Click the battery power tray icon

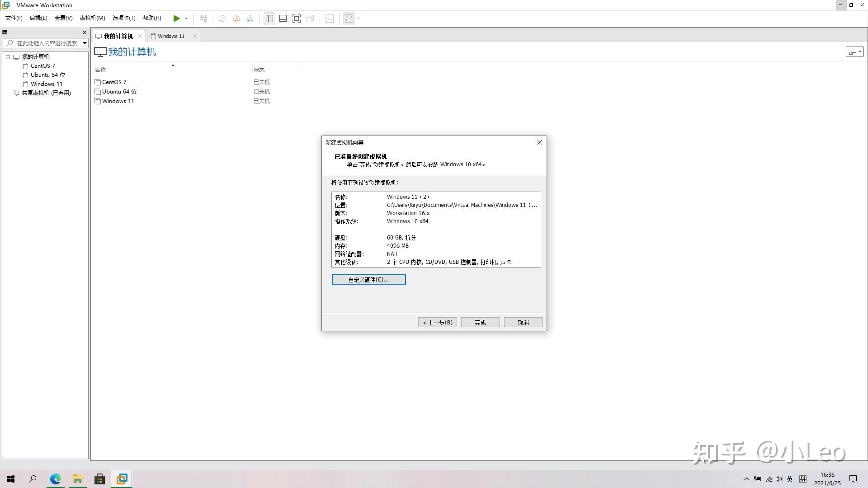click(x=758, y=479)
